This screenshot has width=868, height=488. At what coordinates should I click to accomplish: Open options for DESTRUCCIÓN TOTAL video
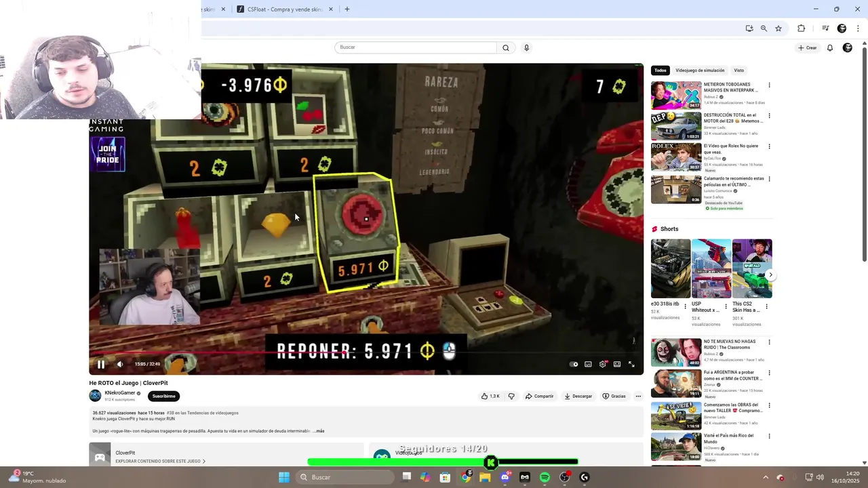tap(769, 116)
